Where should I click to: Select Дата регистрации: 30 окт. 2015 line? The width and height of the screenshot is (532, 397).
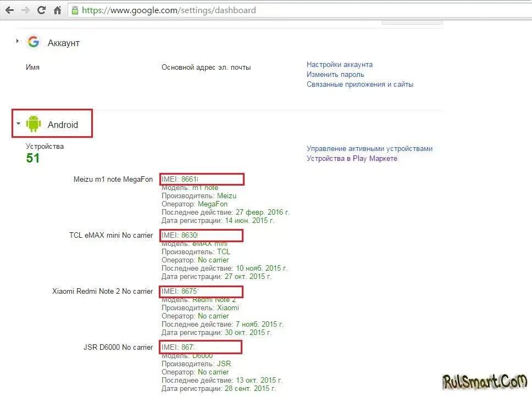pos(217,333)
